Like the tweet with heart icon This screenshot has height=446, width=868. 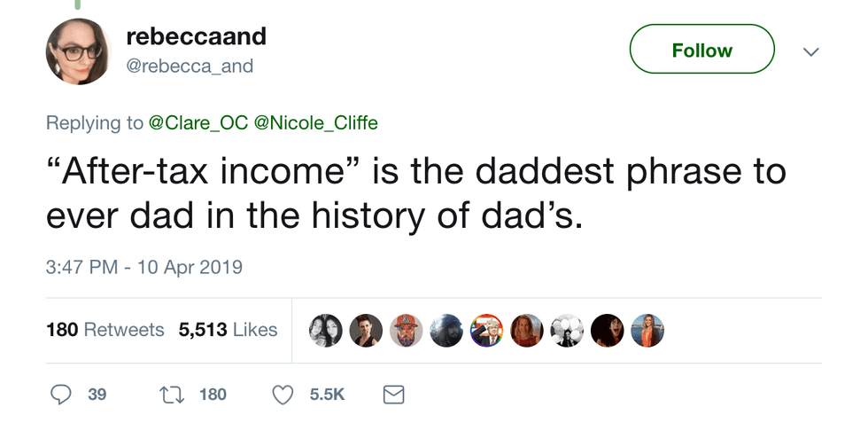tap(282, 394)
